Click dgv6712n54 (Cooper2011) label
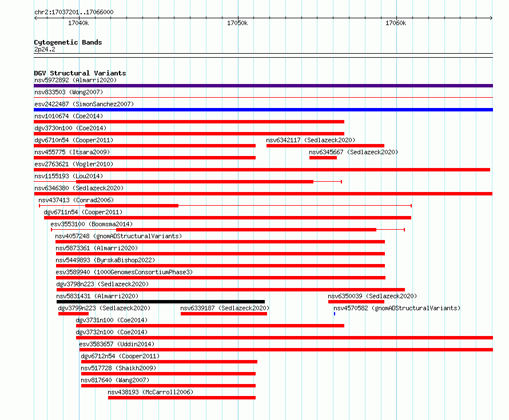 [x=121, y=356]
